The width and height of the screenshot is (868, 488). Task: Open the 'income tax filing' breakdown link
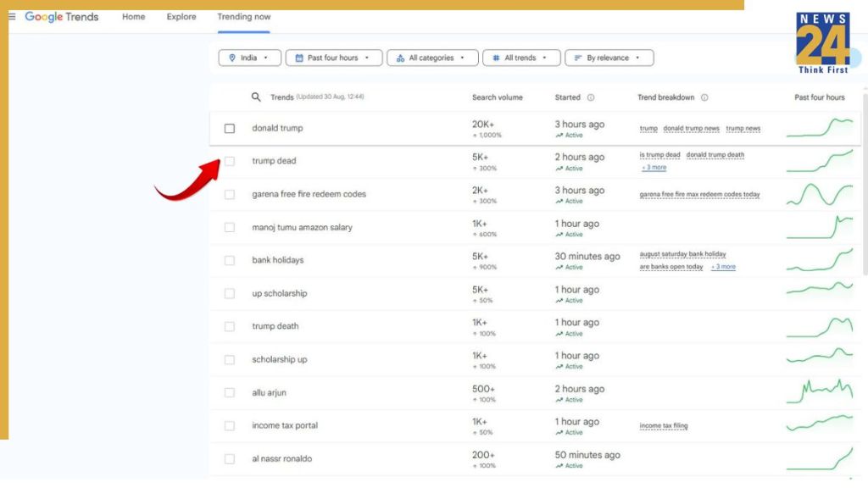pyautogui.click(x=664, y=426)
